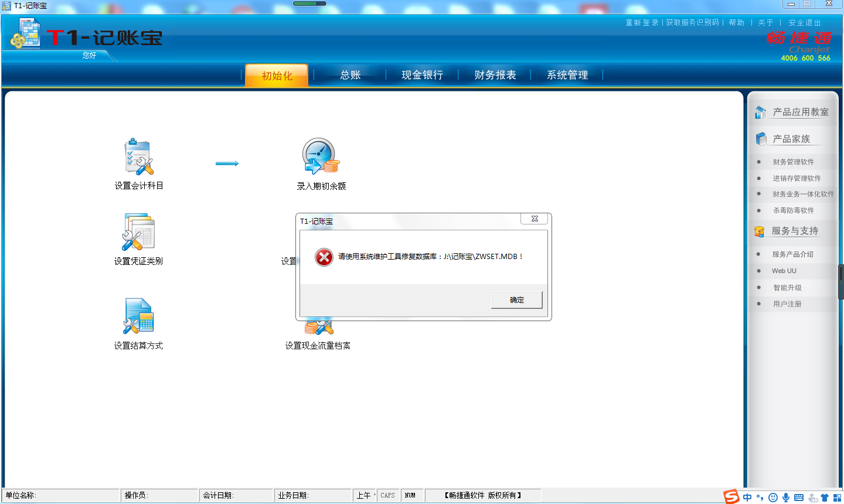Viewport: 844px width, 504px height.
Task: Open the 设置结算方式 icon
Action: pos(138,316)
